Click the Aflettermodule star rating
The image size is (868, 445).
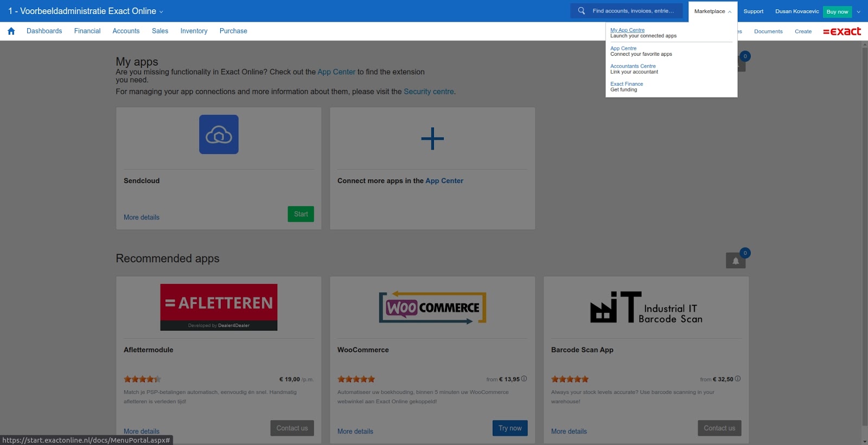142,379
